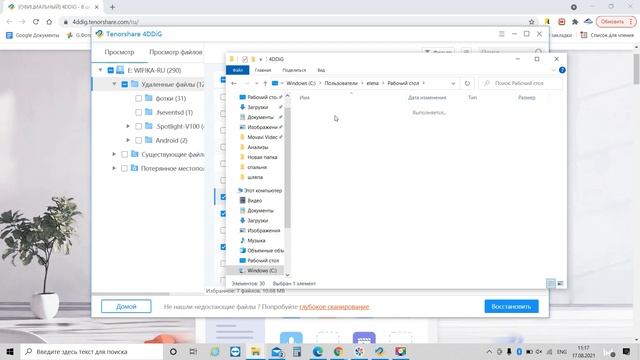Check the фотки (31) folder
This screenshot has height=360, width=640.
tap(138, 98)
